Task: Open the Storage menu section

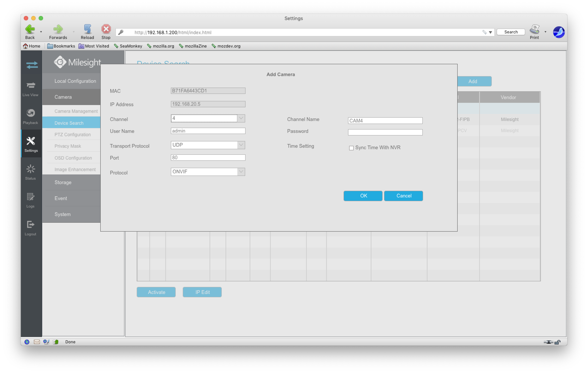Action: (63, 182)
